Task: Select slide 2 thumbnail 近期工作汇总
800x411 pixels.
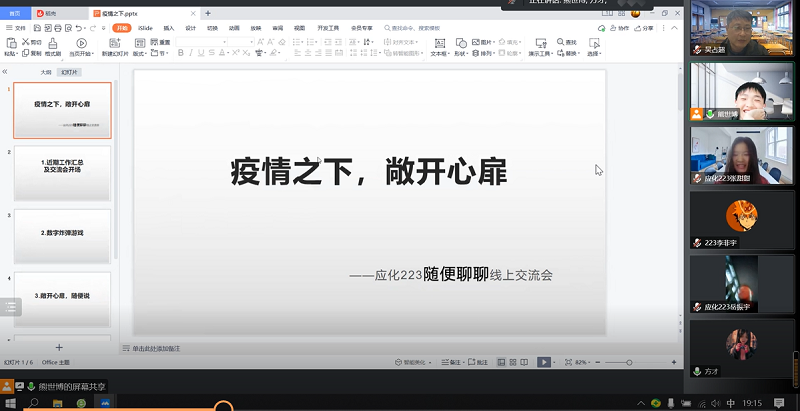Action: [62, 173]
